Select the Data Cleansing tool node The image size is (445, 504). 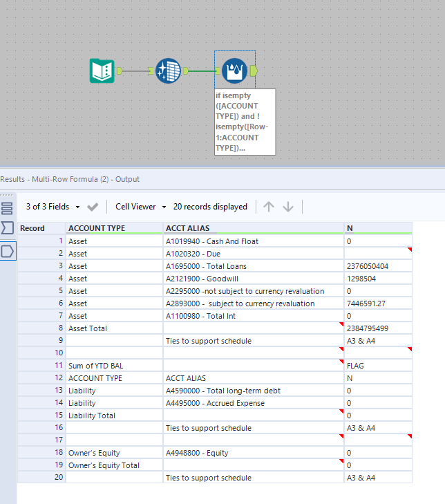(168, 71)
